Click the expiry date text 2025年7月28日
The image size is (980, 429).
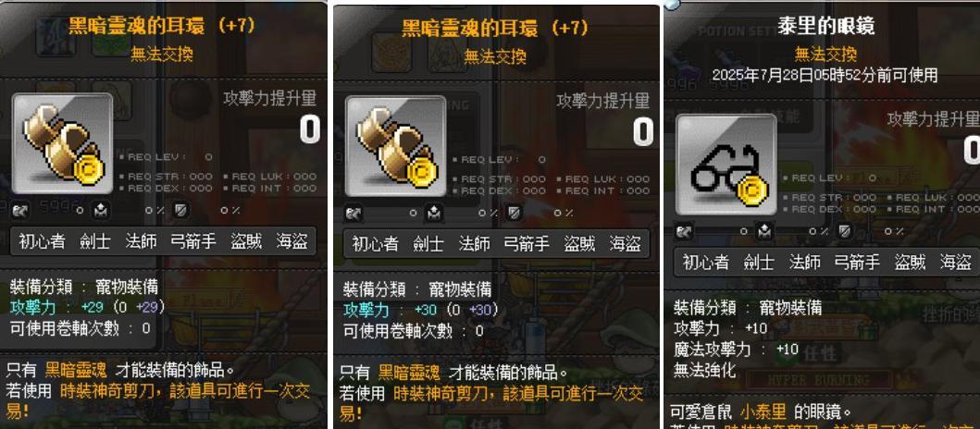(768, 76)
